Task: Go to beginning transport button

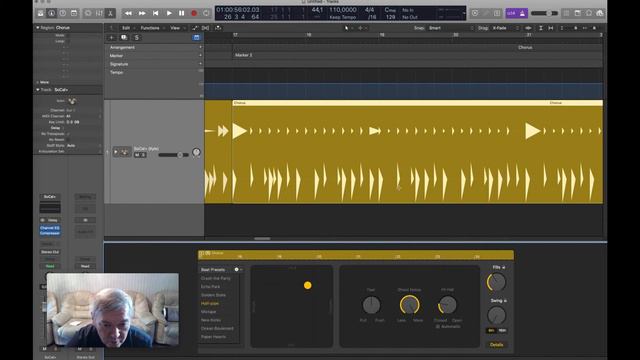Action: pyautogui.click(x=155, y=13)
